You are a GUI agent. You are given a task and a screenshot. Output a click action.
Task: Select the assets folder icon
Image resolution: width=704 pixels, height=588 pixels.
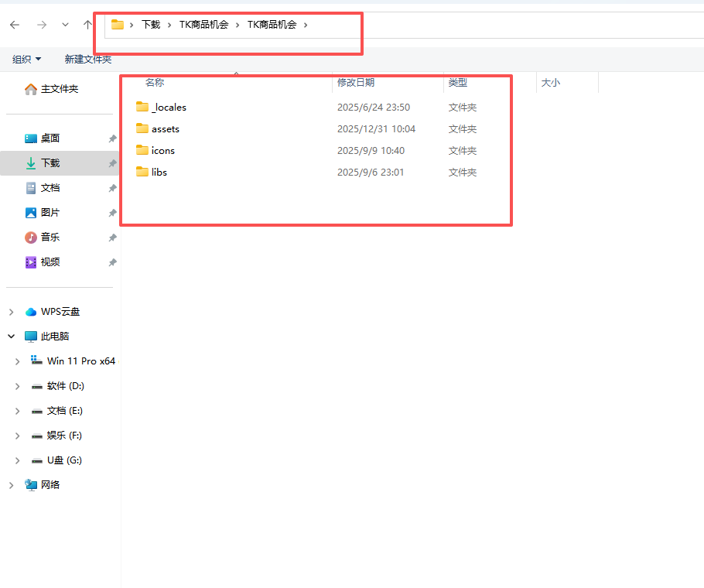pyautogui.click(x=142, y=129)
